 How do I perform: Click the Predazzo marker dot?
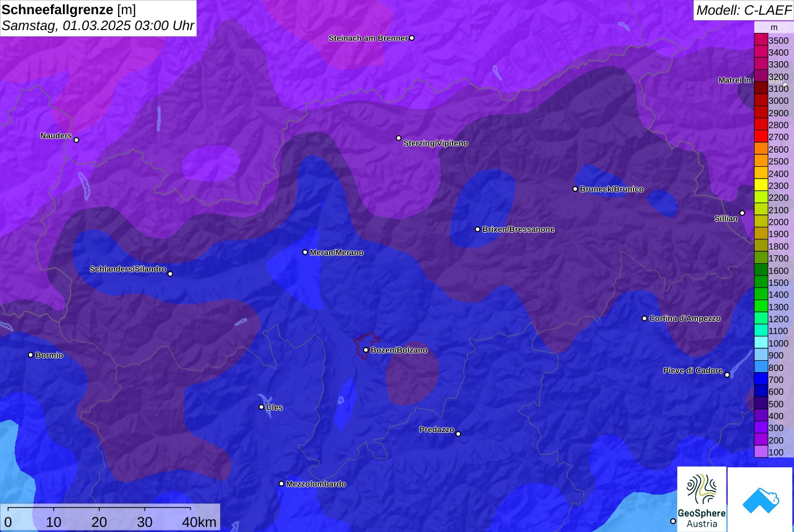[x=458, y=434]
